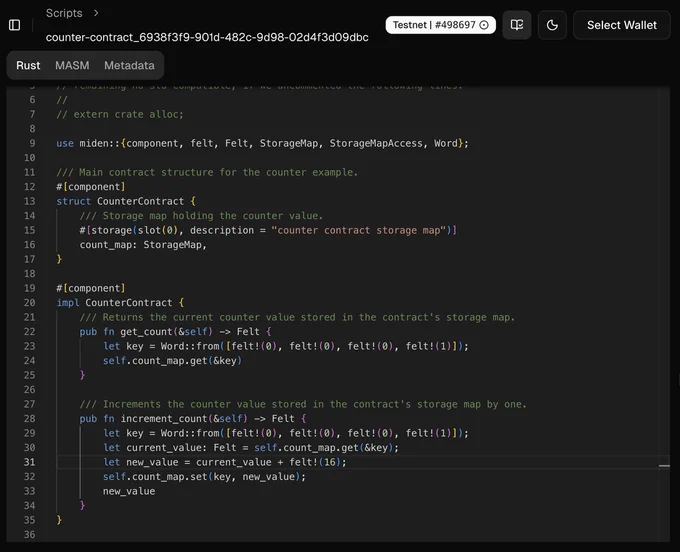
Task: Toggle the sidebar panel icon
Action: 15,25
